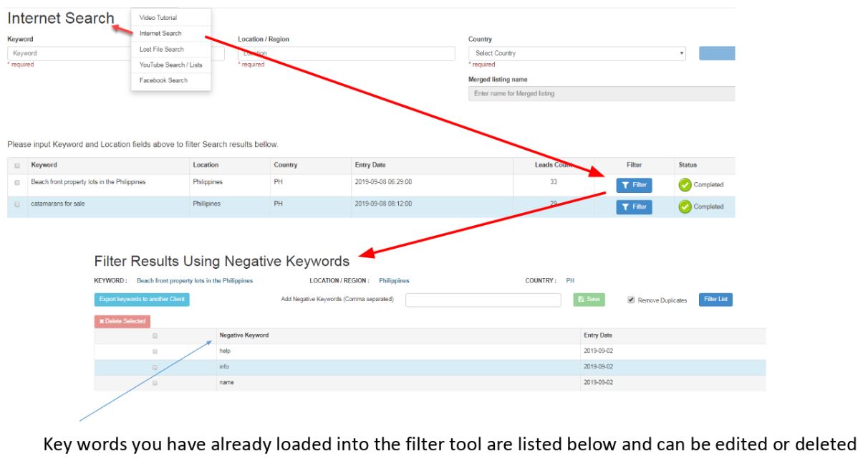Select Video Tutorial from the menu
The height and width of the screenshot is (466, 868).
[158, 18]
